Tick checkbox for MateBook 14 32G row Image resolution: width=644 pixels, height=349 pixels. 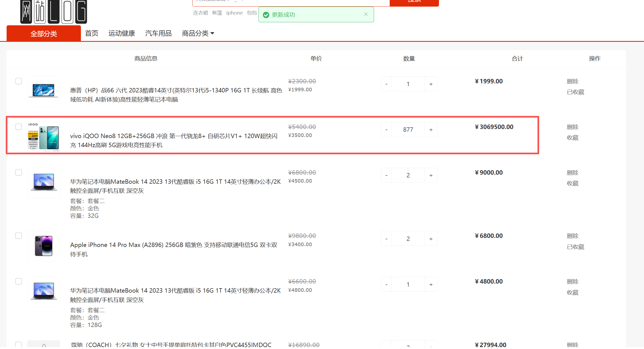[x=19, y=172]
